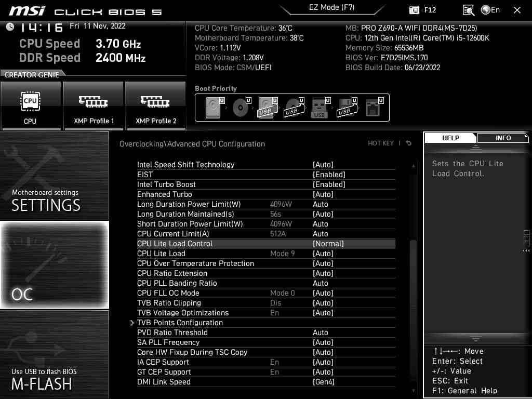The image size is (532, 399).
Task: Select the network boot device icon
Action: click(x=374, y=108)
